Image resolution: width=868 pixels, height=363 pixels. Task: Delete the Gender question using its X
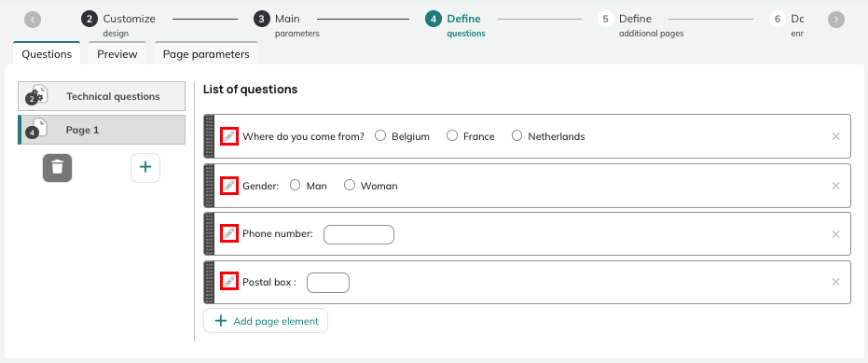click(836, 186)
